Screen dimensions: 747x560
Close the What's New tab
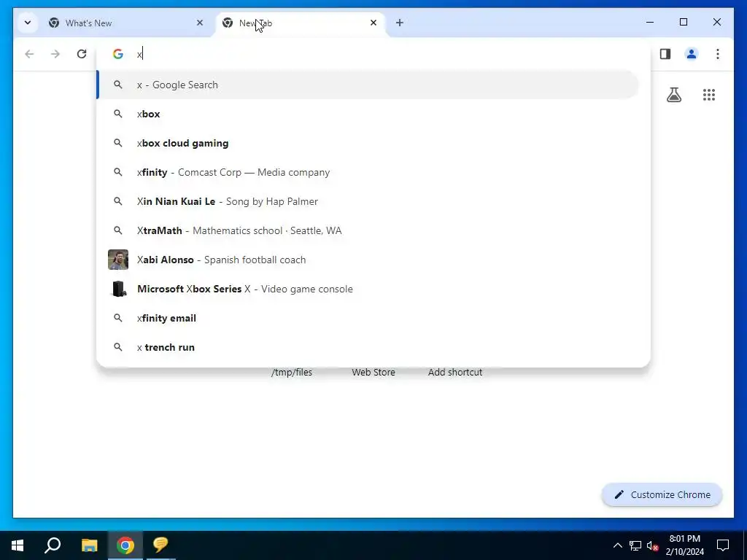tap(200, 23)
